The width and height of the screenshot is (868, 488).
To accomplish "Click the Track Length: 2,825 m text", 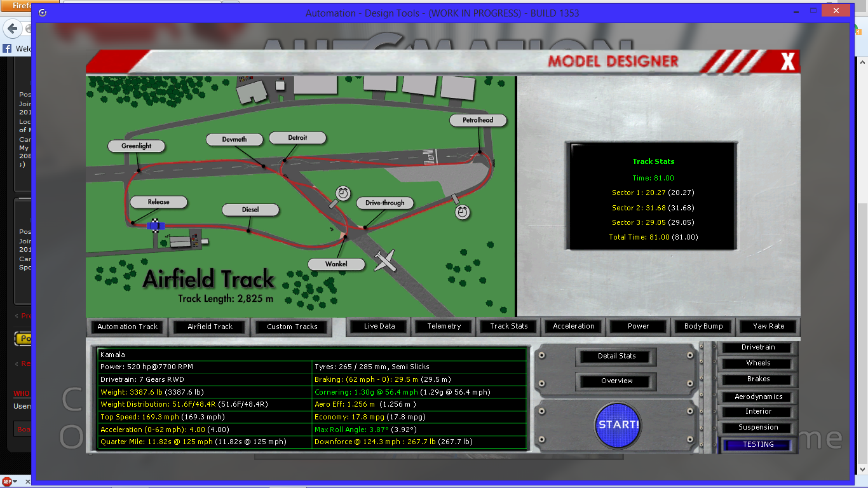I will [x=226, y=298].
